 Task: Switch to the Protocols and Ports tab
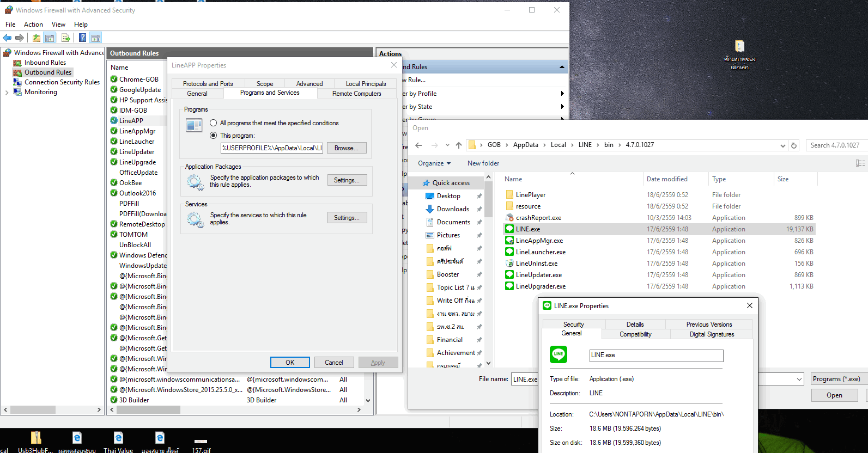click(208, 84)
